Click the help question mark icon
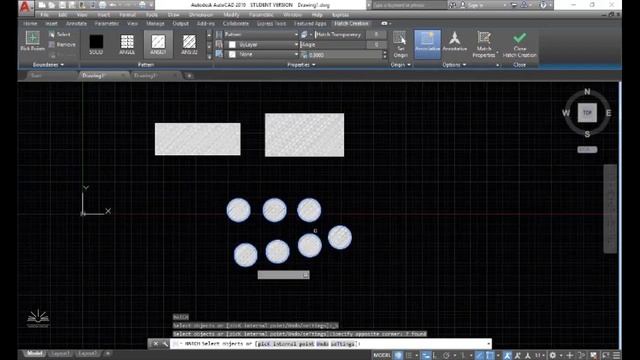 (x=543, y=5)
